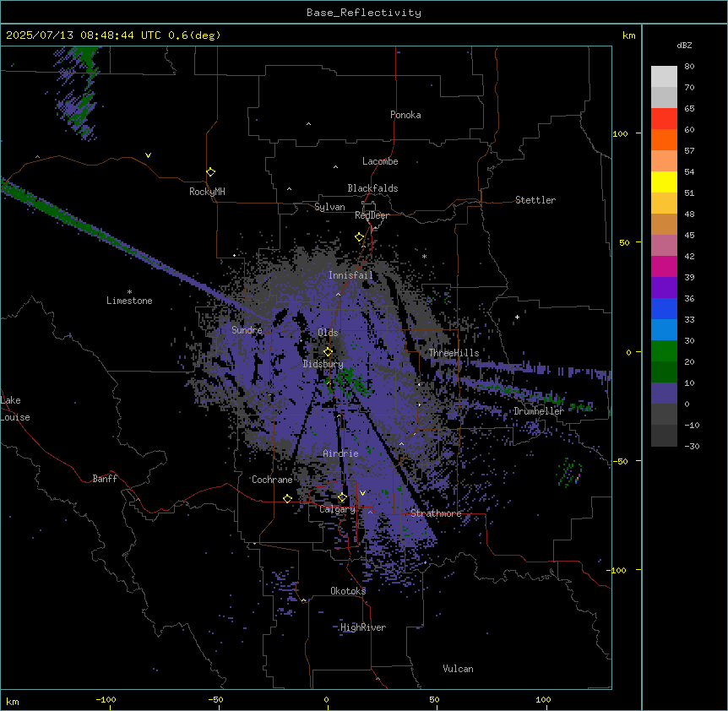
Task: Click the isolated green echo east of Strathmore
Action: pos(569,473)
